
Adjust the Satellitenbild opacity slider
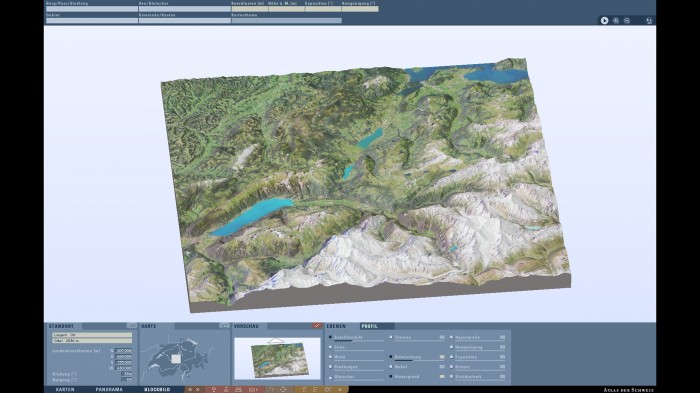[359, 341]
